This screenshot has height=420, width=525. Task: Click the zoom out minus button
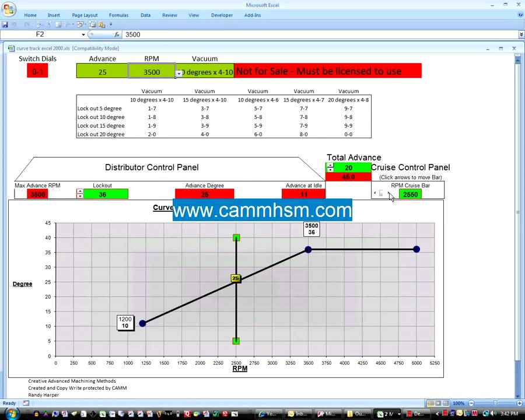click(x=471, y=403)
